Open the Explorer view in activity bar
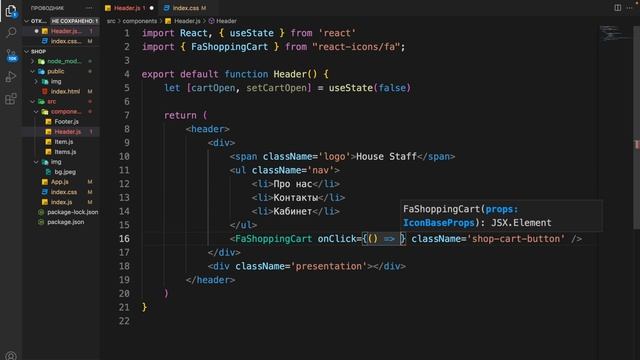The width and height of the screenshot is (640, 360). (11, 11)
